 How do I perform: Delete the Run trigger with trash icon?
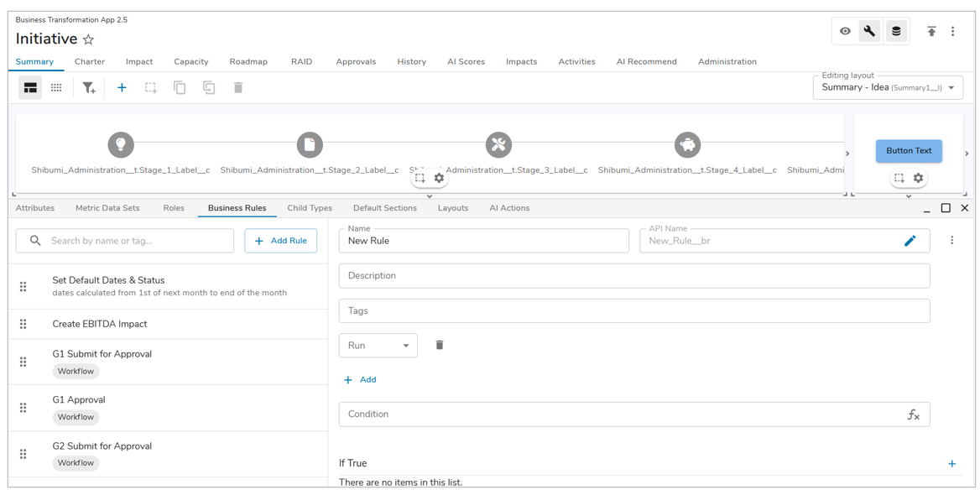tap(440, 345)
